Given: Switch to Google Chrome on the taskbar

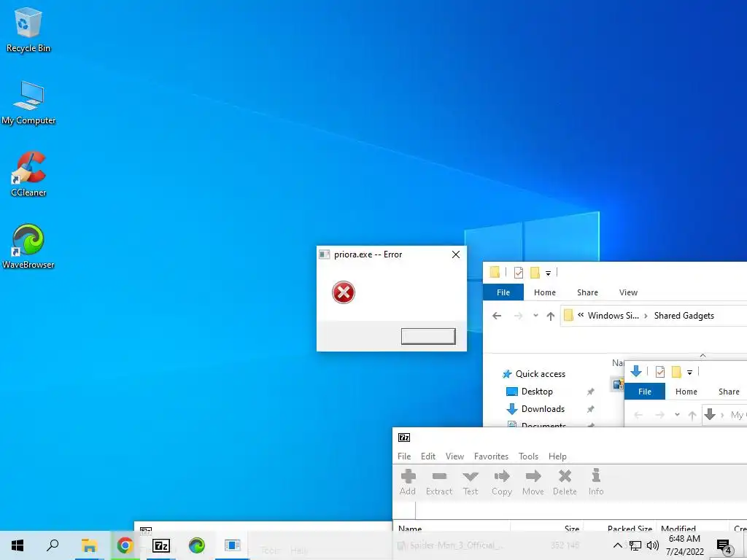Looking at the screenshot, I should pyautogui.click(x=125, y=545).
